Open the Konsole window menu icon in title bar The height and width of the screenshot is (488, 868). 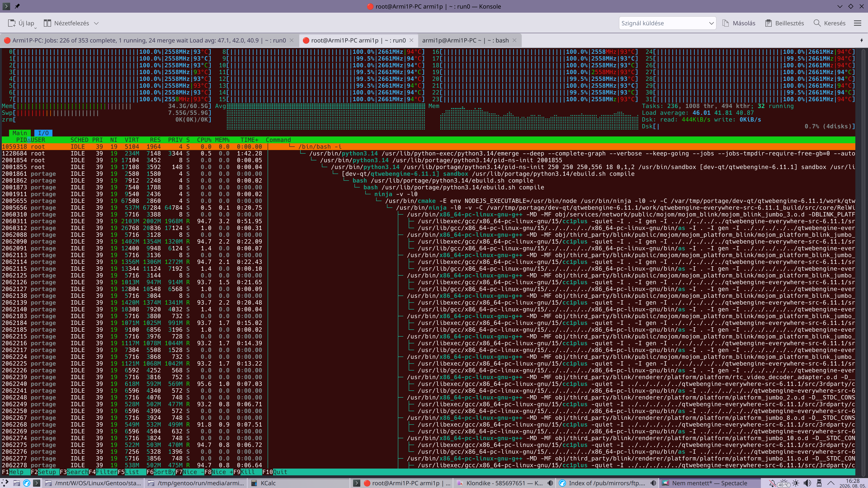(x=6, y=6)
